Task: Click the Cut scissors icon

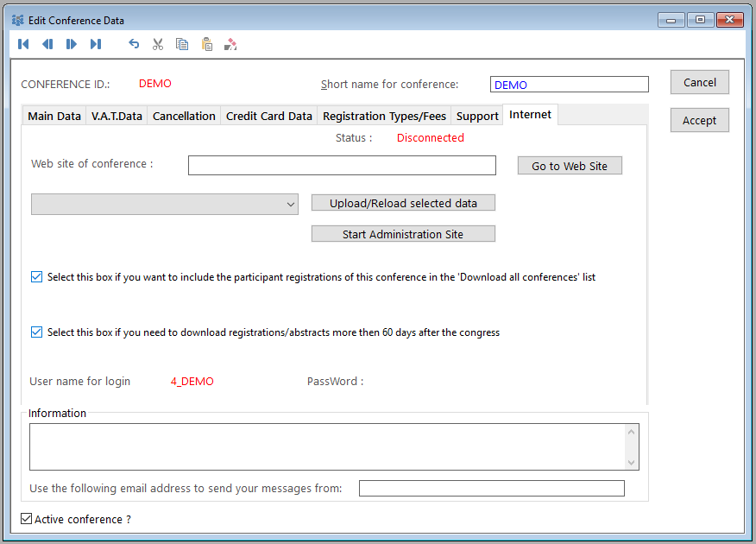Action: click(158, 44)
